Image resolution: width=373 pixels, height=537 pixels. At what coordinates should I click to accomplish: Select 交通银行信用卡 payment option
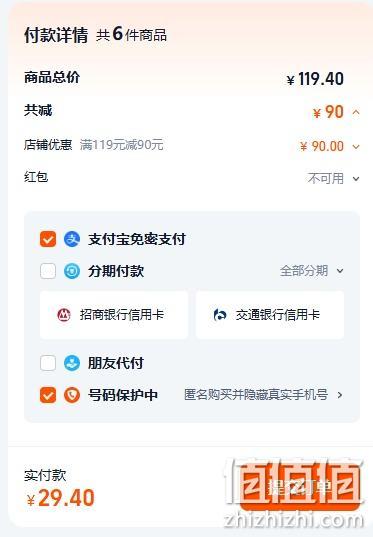click(x=270, y=315)
